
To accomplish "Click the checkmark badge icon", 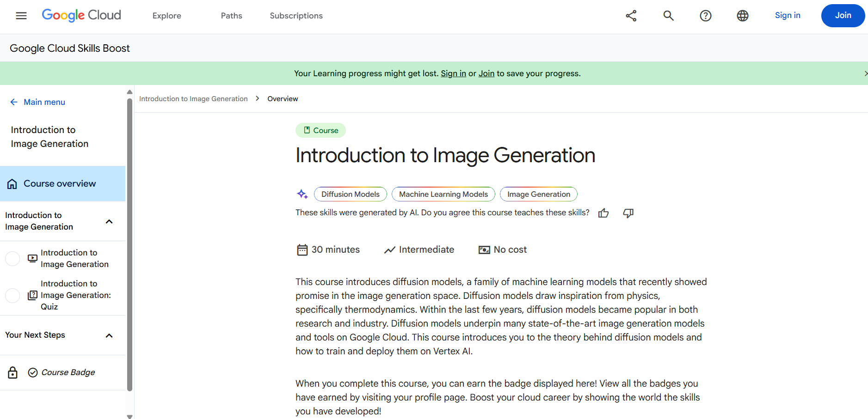I will [x=33, y=372].
